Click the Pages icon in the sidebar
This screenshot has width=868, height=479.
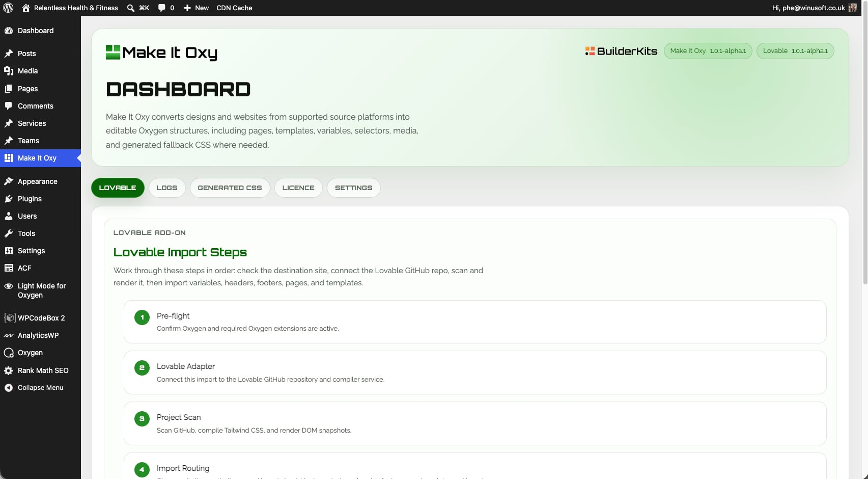(x=9, y=89)
